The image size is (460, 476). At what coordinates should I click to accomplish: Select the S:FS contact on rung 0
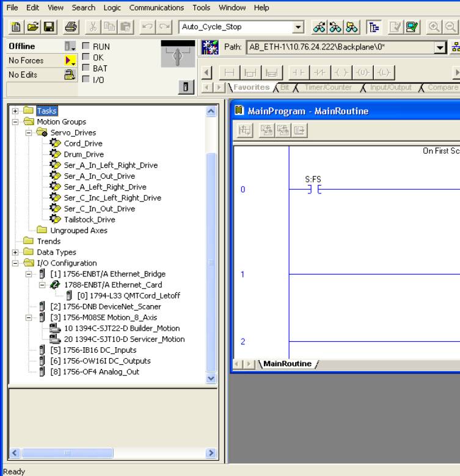tap(313, 190)
